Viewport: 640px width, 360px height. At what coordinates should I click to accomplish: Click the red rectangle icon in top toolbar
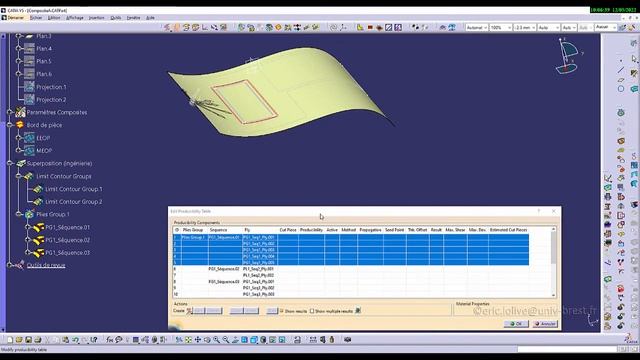[370, 27]
